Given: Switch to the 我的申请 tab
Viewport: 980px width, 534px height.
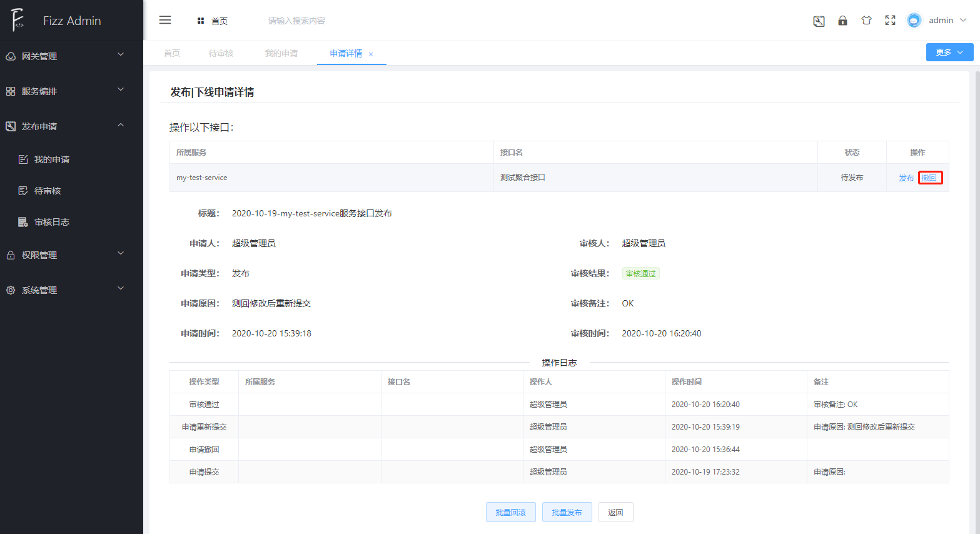Looking at the screenshot, I should 281,53.
